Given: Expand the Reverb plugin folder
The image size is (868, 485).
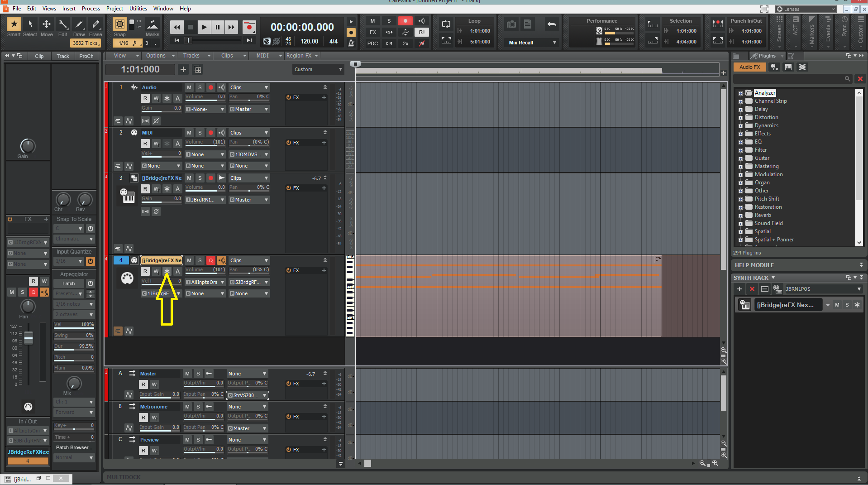Looking at the screenshot, I should point(740,216).
